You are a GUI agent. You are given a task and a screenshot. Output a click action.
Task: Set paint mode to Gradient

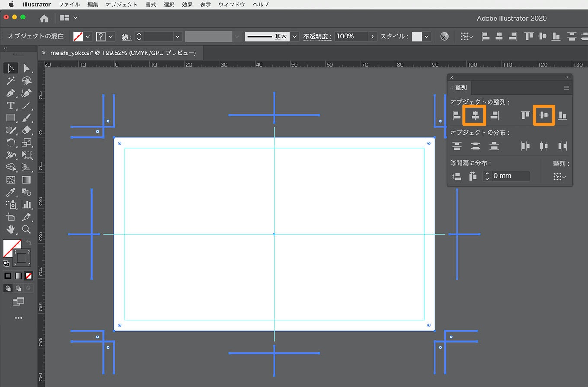tap(18, 276)
